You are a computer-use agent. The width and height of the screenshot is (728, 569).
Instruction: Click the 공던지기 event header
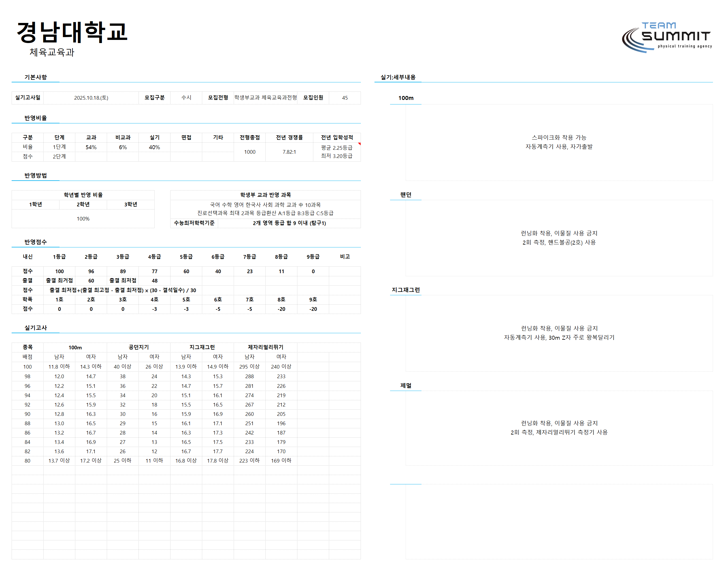click(139, 347)
